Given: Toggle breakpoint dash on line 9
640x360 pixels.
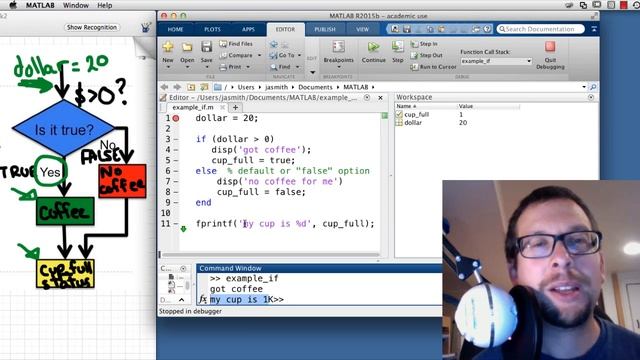Looking at the screenshot, I should coord(176,203).
